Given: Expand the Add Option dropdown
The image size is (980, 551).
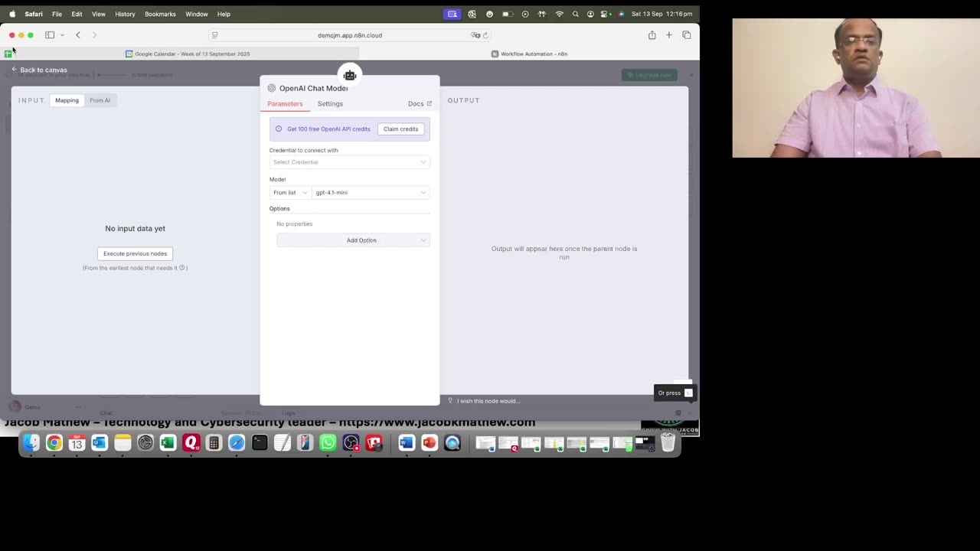Looking at the screenshot, I should (x=353, y=240).
